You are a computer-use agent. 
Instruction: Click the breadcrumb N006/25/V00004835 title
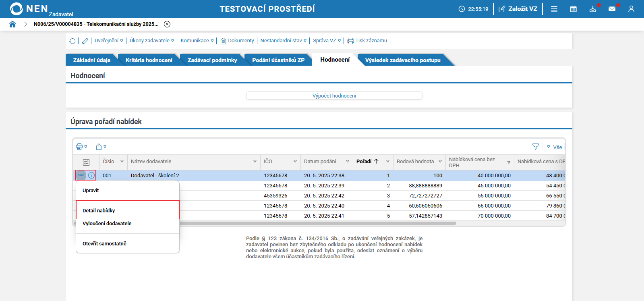coord(96,24)
